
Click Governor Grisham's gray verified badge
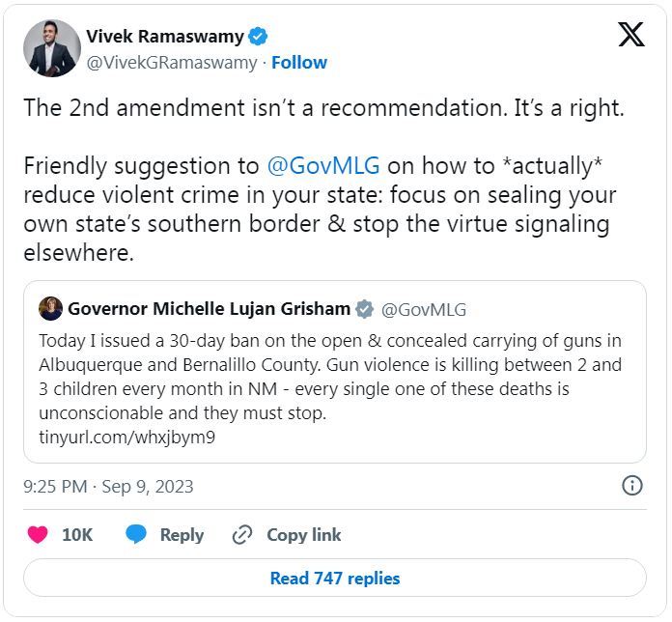click(365, 310)
